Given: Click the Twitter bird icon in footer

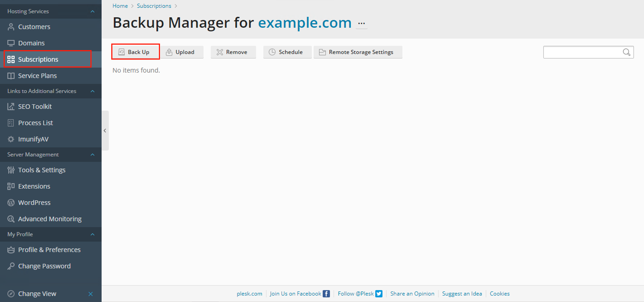Looking at the screenshot, I should coord(379,293).
